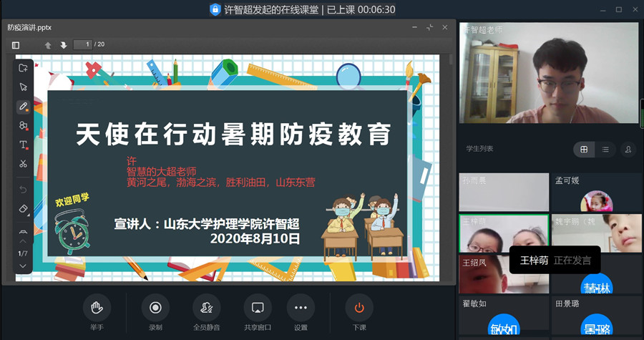Switch student list to grid view
Screen dimensions: 644x340
pos(584,149)
